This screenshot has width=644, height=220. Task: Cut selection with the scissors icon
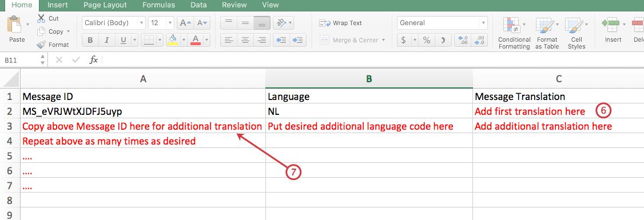(x=42, y=18)
